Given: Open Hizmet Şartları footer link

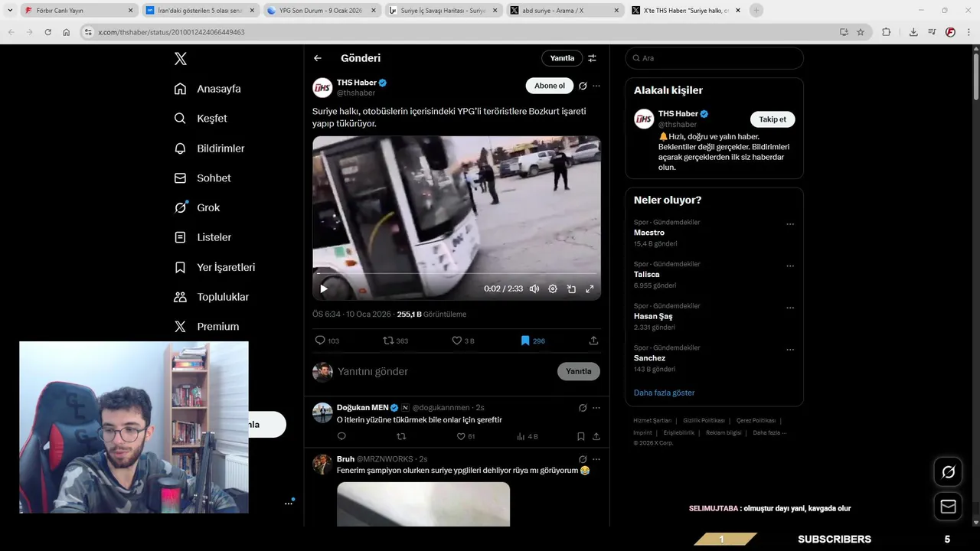Looking at the screenshot, I should click(x=652, y=421).
